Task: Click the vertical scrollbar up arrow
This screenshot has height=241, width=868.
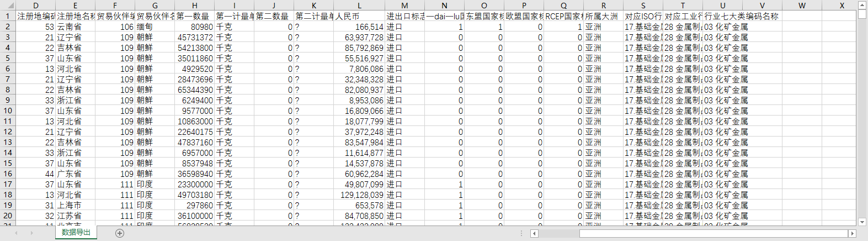Action: (862, 4)
